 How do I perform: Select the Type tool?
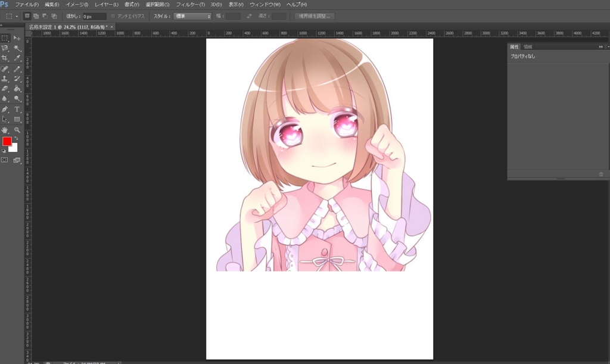17,109
